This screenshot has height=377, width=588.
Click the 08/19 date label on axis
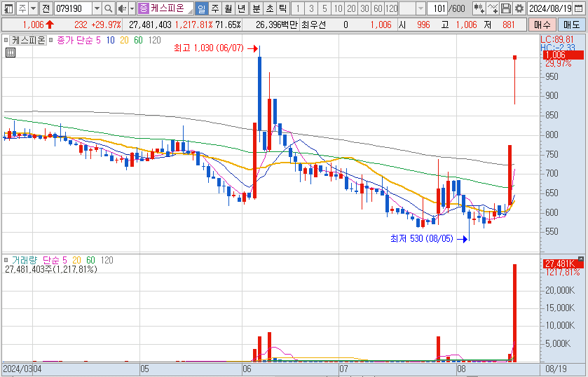[x=556, y=369]
